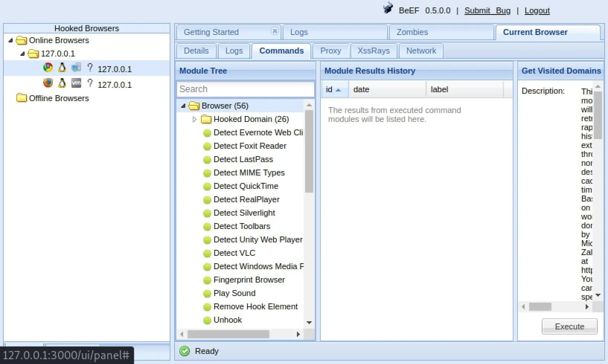This screenshot has width=608, height=364.
Task: Collapse the Online Browsers tree node
Action: click(10, 40)
